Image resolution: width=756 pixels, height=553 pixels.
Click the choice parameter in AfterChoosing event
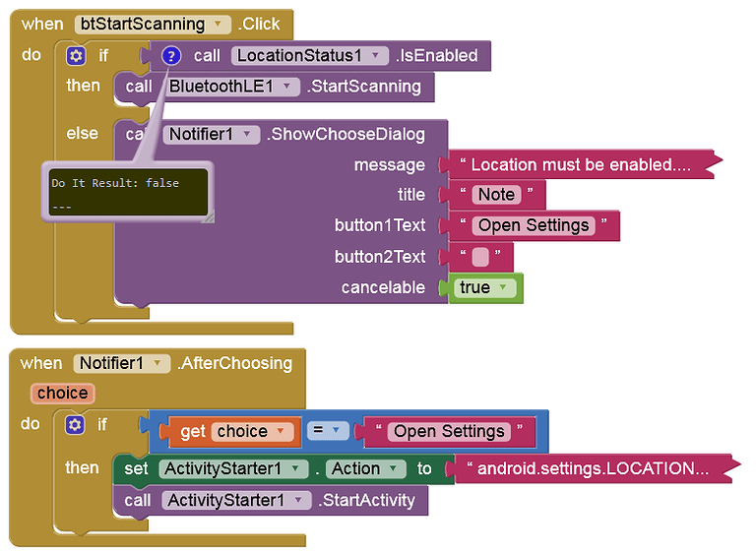63,393
